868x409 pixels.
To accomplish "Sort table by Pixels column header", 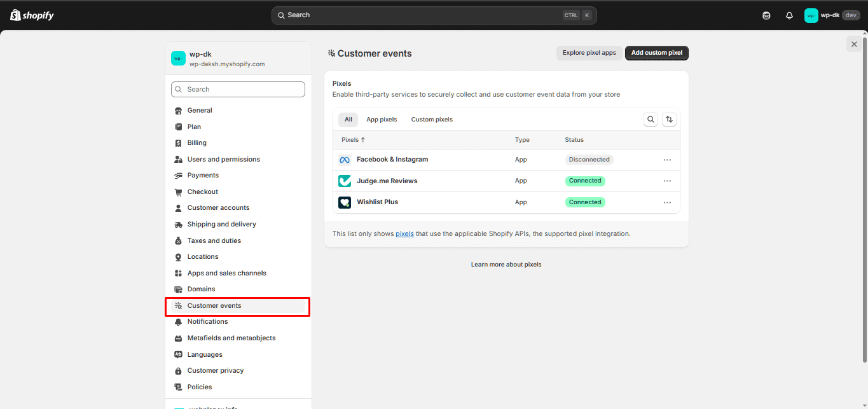I will (353, 140).
